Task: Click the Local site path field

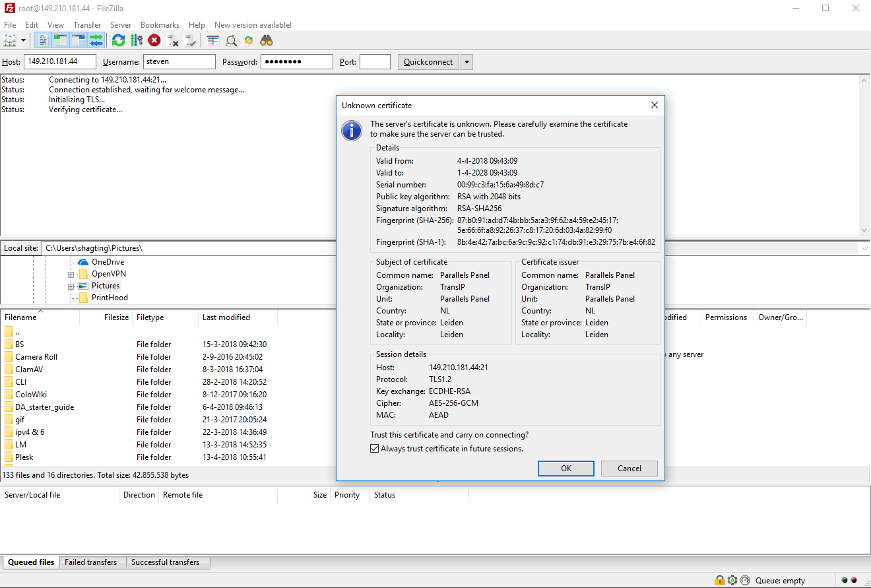Action: (x=189, y=248)
